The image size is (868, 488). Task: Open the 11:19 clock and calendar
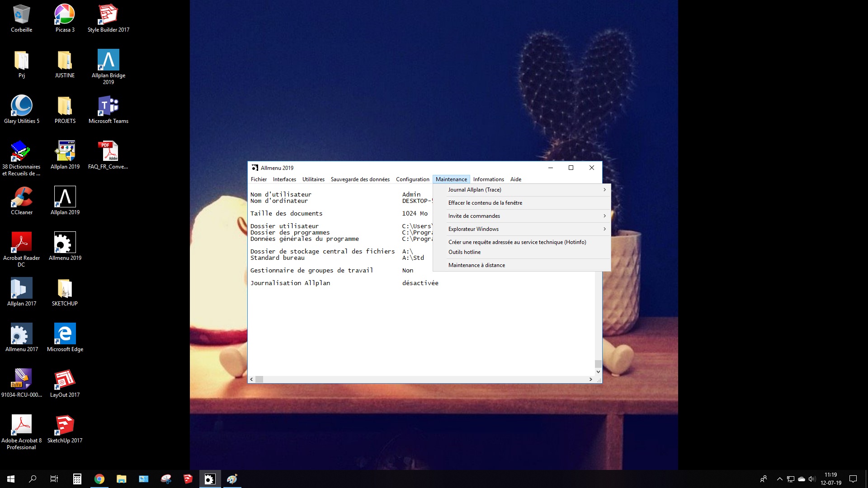point(831,479)
